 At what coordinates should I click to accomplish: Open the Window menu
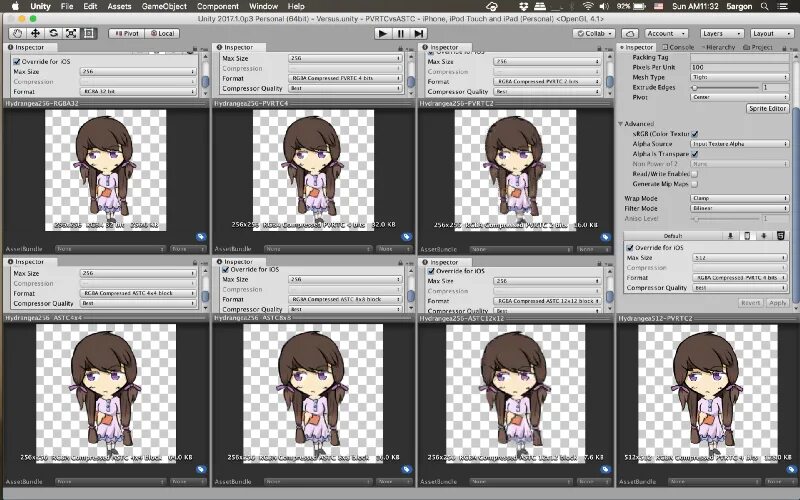tap(263, 6)
